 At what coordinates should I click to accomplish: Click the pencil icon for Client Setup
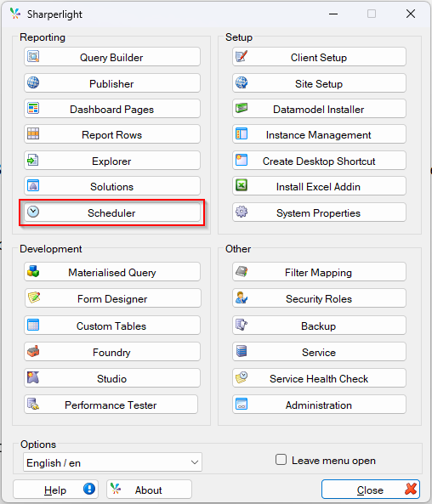click(x=242, y=56)
